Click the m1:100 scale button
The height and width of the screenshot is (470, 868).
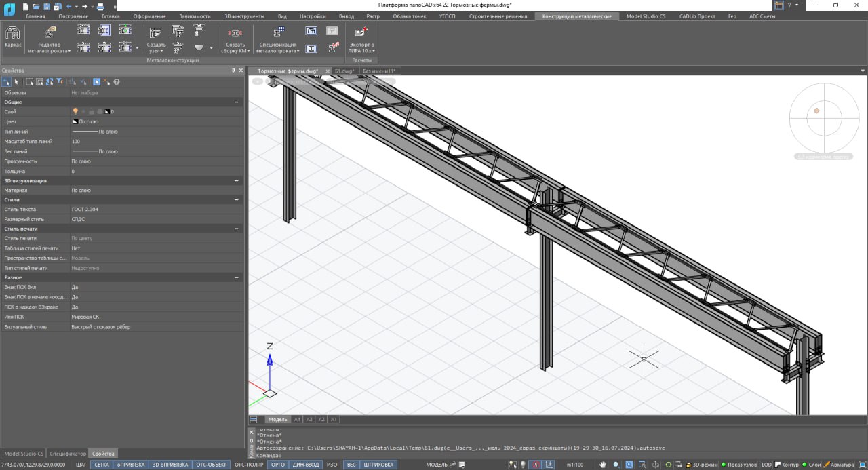click(574, 465)
